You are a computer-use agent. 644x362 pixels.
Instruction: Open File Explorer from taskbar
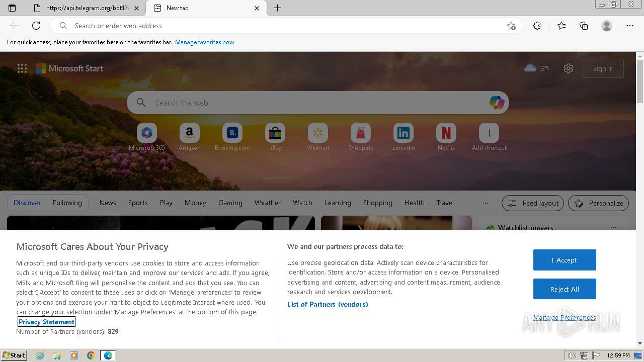tap(57, 355)
